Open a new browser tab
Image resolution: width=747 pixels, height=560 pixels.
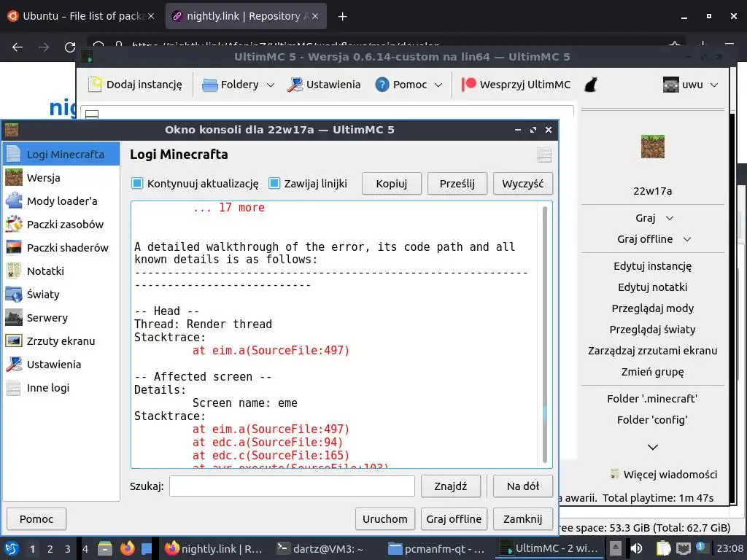[342, 17]
